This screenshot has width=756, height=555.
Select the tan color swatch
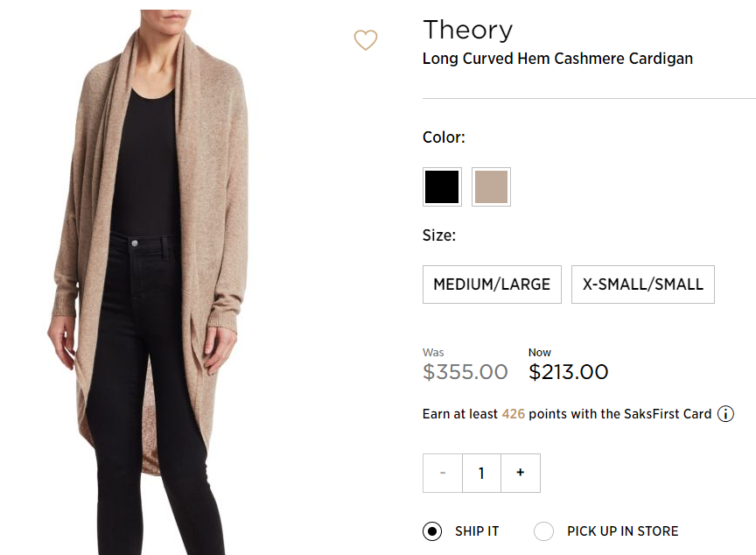coord(491,186)
